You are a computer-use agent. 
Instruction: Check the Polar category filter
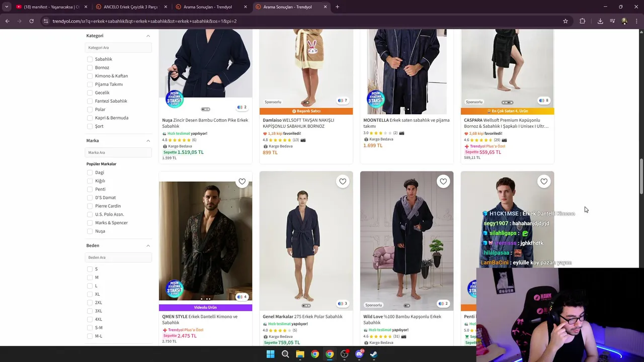point(90,110)
